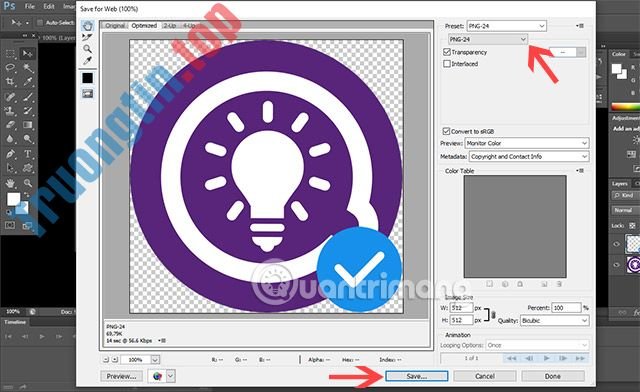
Task: Select the Zoom tool in Save for Web dialog
Action: click(87, 49)
